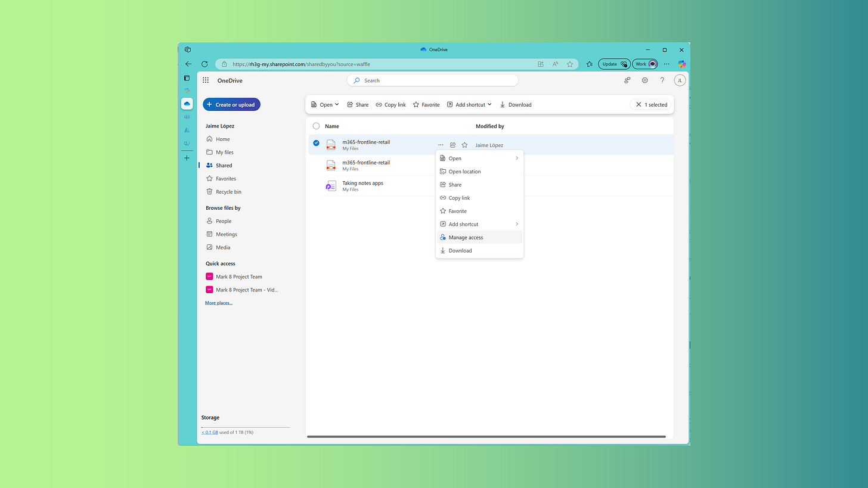Open the second m365-frontline-retail file icon
Image resolution: width=868 pixels, height=488 pixels.
[x=331, y=165]
